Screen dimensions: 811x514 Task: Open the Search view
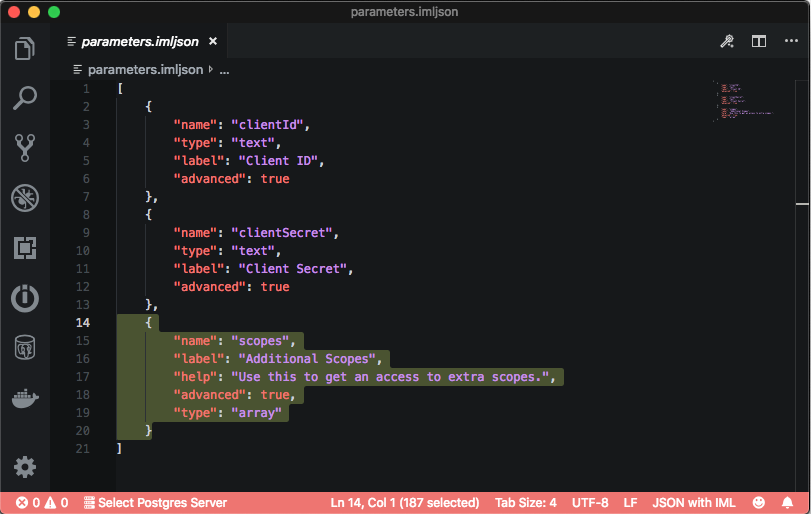(x=25, y=98)
